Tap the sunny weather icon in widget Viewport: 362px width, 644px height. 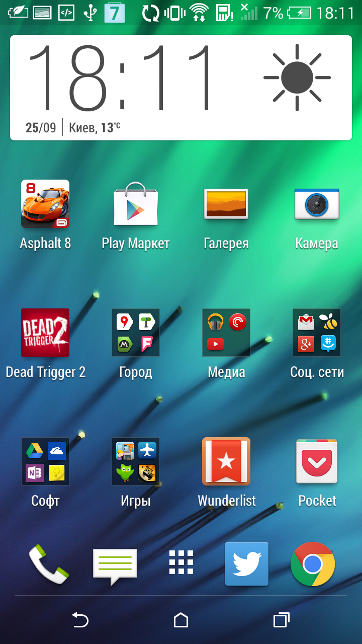point(297,77)
